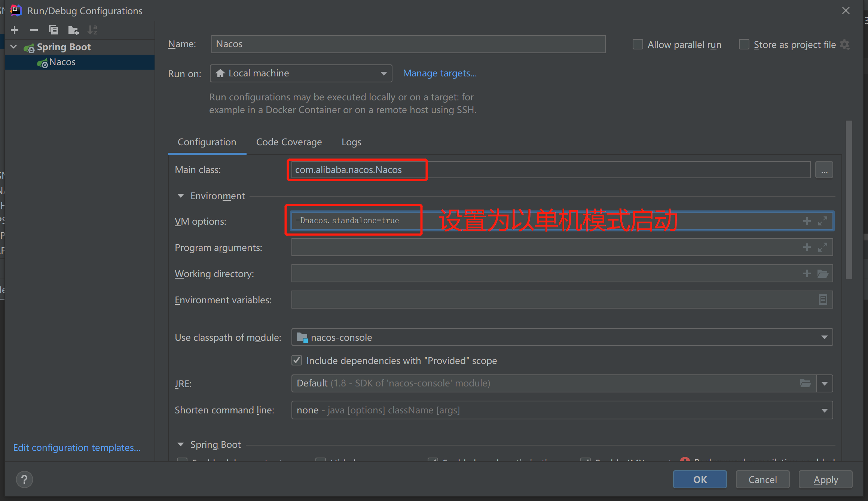
Task: Collapse the Spring Boot settings section
Action: point(181,444)
